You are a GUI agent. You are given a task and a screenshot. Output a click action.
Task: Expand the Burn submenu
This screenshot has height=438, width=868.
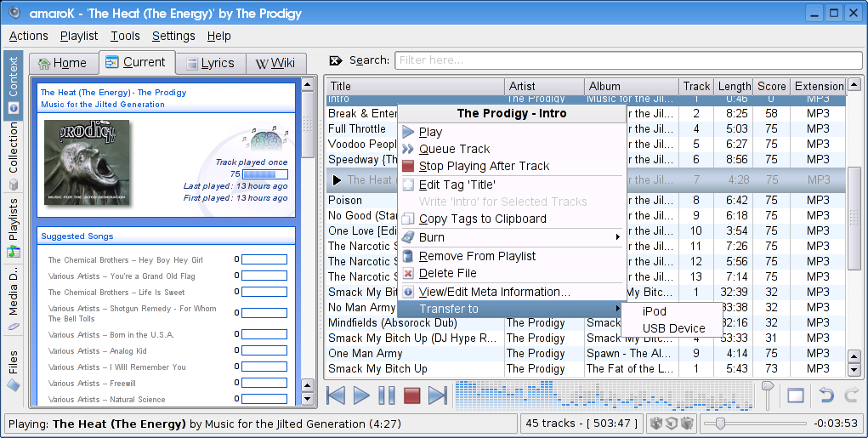(512, 237)
